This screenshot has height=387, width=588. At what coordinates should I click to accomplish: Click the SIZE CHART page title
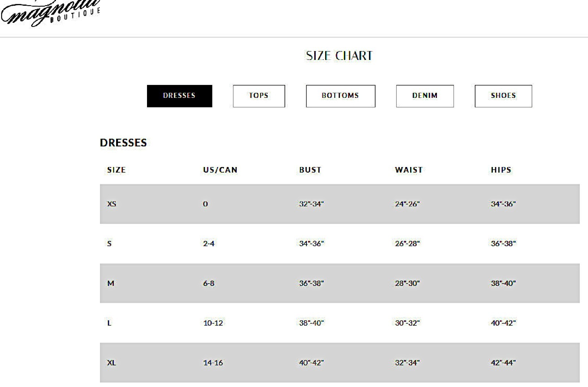339,56
